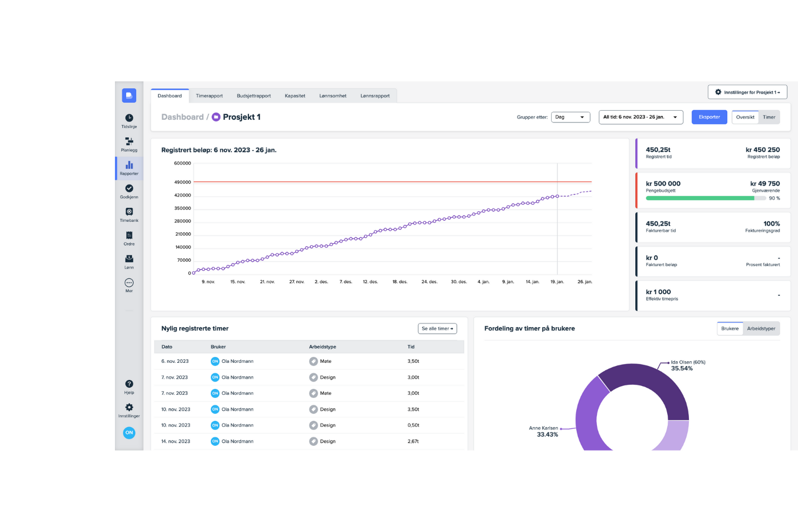Click the 14. nov. 2023 date cell
This screenshot has height=532, width=798.
(x=176, y=441)
